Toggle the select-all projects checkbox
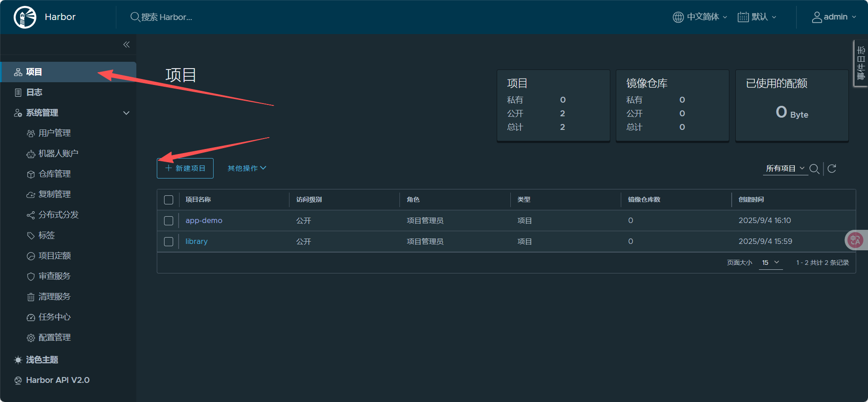The height and width of the screenshot is (402, 868). 169,200
